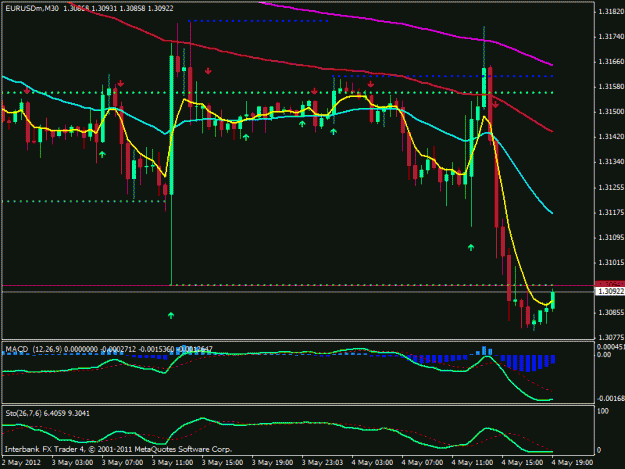Click the -0.00168 MACD scale value
625x469 pixels.
(x=610, y=398)
